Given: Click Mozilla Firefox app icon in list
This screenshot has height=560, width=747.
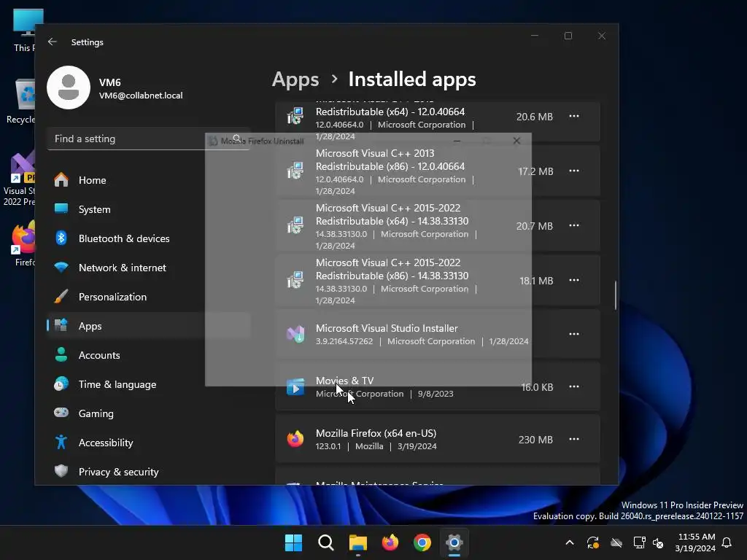Looking at the screenshot, I should pos(295,438).
